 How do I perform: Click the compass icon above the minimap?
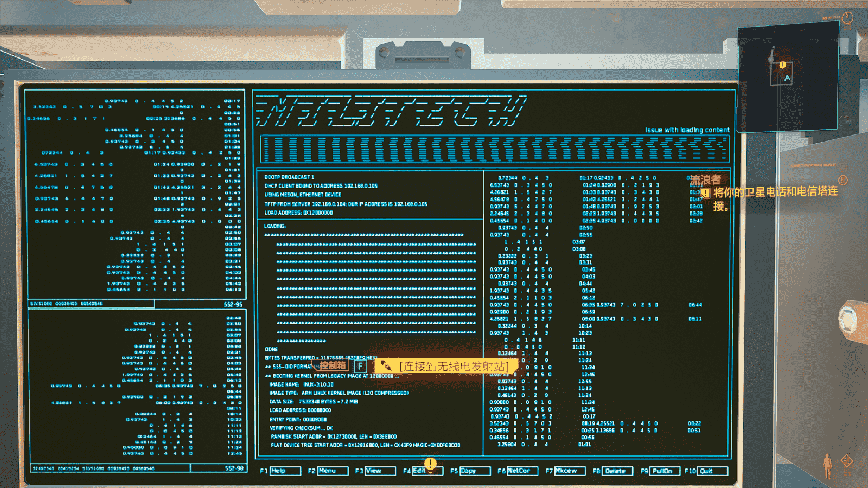point(848,17)
